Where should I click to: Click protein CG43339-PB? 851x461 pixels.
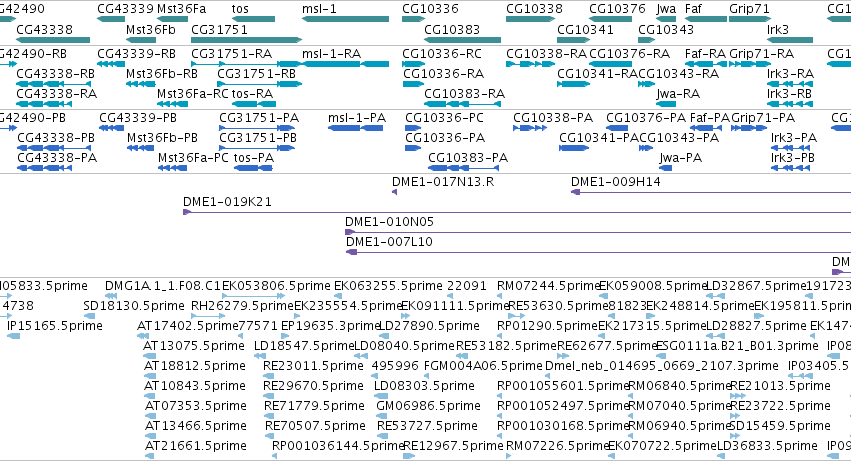(112, 128)
